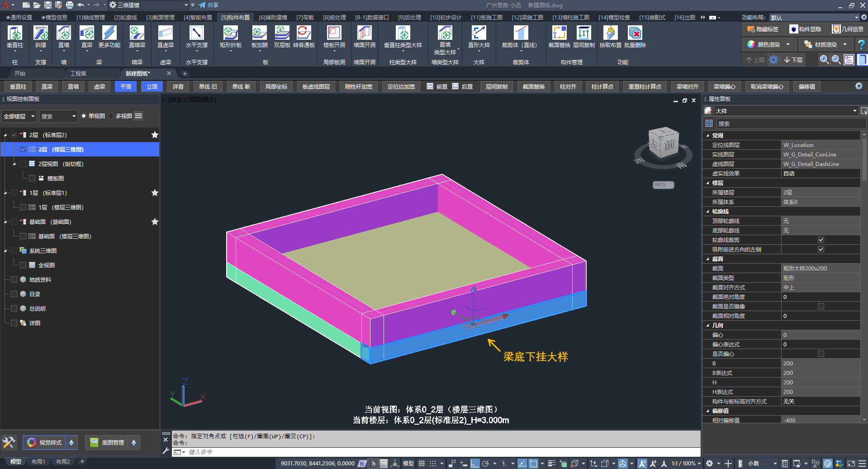Click the view cube in the viewport
Screen dimensions: 868x469
(664, 143)
